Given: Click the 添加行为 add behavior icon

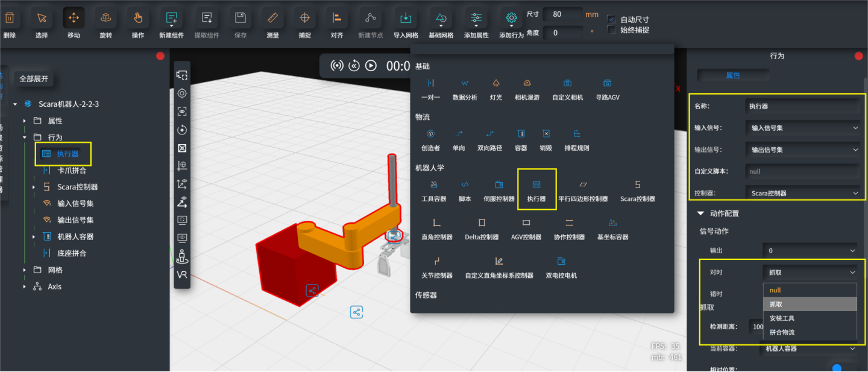Looking at the screenshot, I should [x=511, y=18].
